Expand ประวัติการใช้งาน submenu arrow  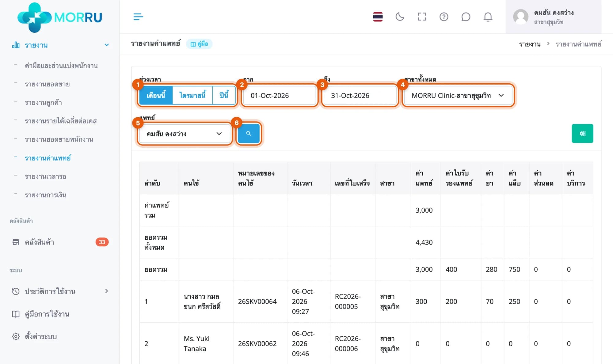107,291
